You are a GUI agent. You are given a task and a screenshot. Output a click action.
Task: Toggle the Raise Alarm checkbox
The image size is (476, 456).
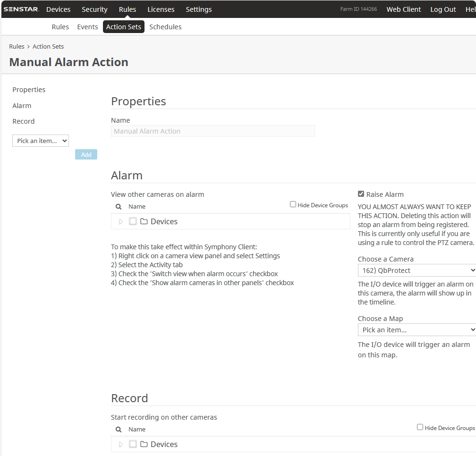click(x=361, y=194)
